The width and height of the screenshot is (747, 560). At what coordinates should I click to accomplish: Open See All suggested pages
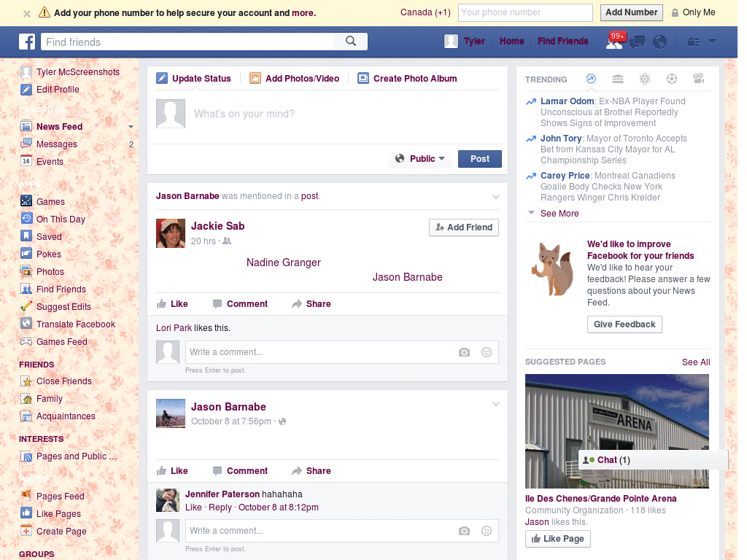pos(695,362)
